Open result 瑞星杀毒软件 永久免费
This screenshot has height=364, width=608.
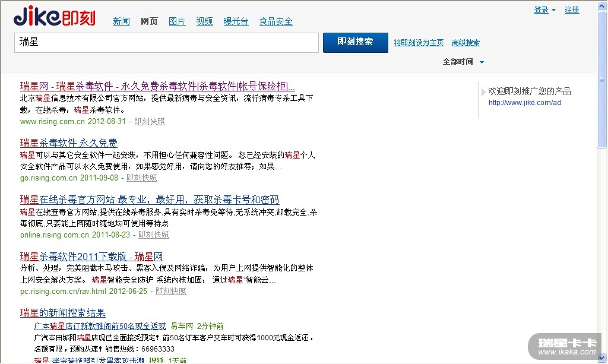(x=69, y=143)
